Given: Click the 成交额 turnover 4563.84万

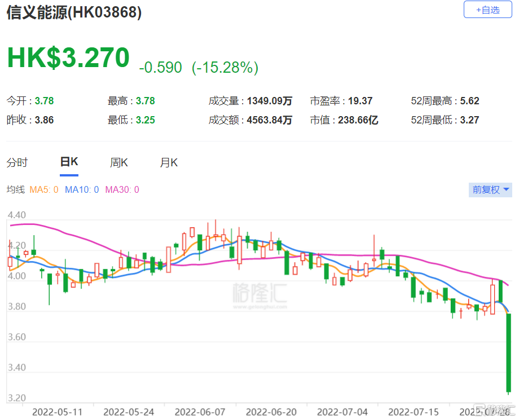Looking at the screenshot, I should (x=270, y=120).
